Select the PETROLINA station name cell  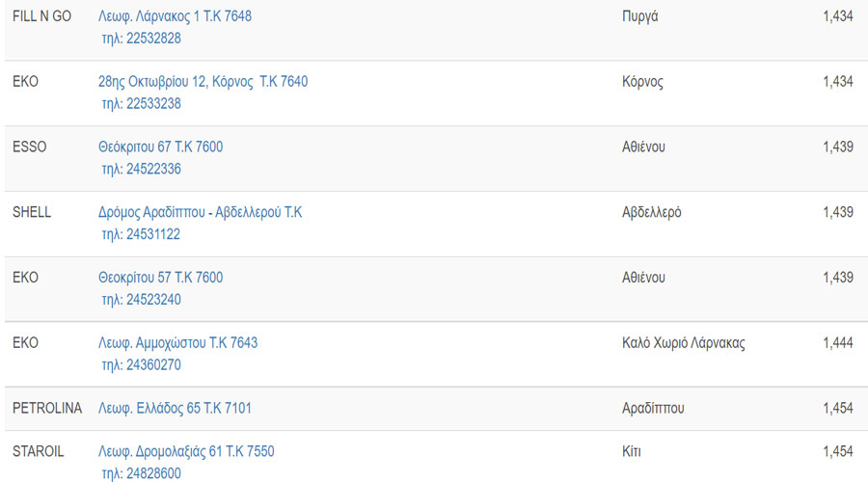point(47,409)
